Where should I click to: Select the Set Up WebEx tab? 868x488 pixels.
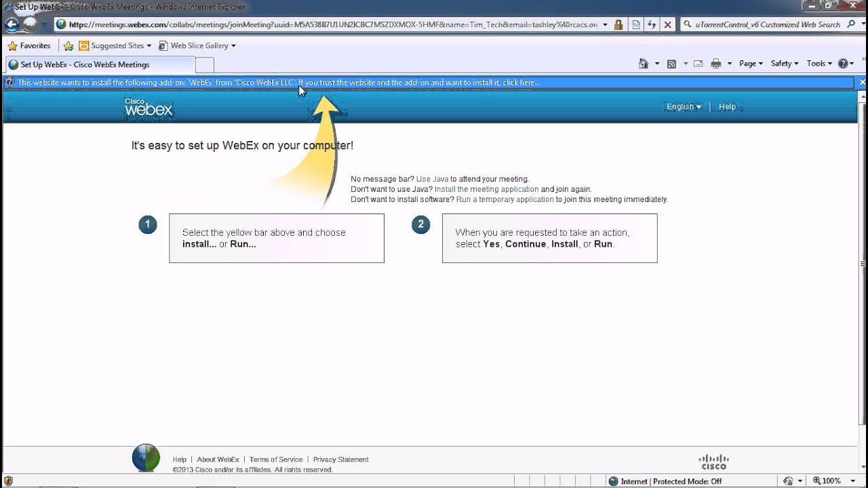[100, 64]
